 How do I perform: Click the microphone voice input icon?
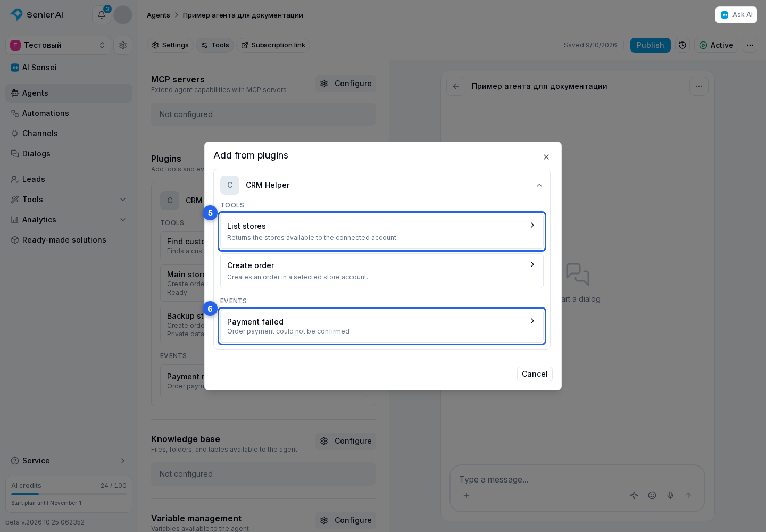[x=670, y=495]
